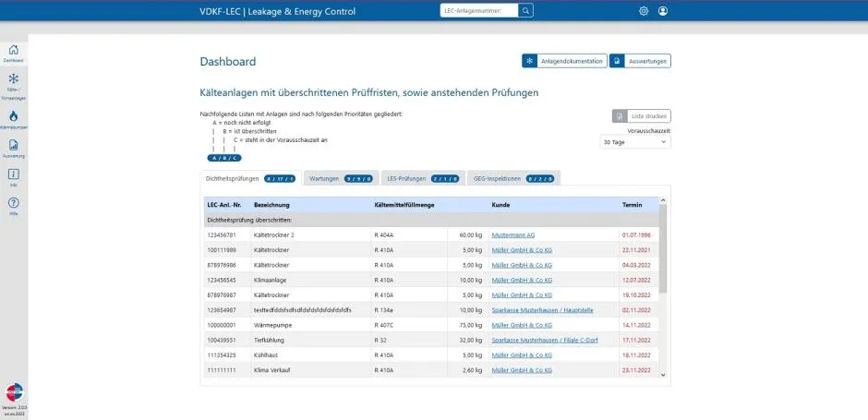
Task: Open the Info icon in sidebar
Action: coord(13,174)
